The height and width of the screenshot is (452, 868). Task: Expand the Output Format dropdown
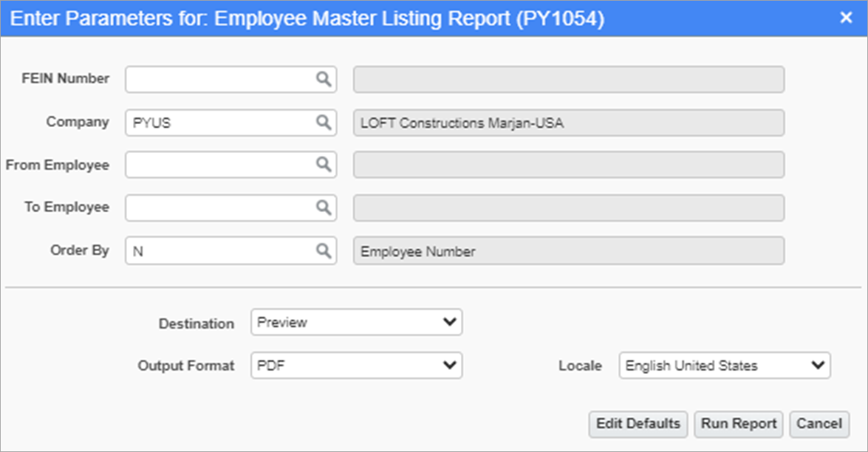pyautogui.click(x=357, y=365)
